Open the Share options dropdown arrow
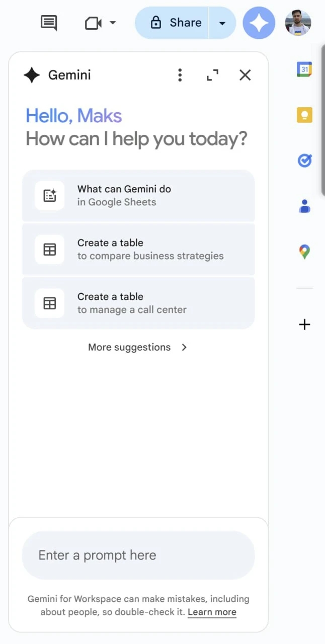This screenshot has height=644, width=325. [222, 23]
